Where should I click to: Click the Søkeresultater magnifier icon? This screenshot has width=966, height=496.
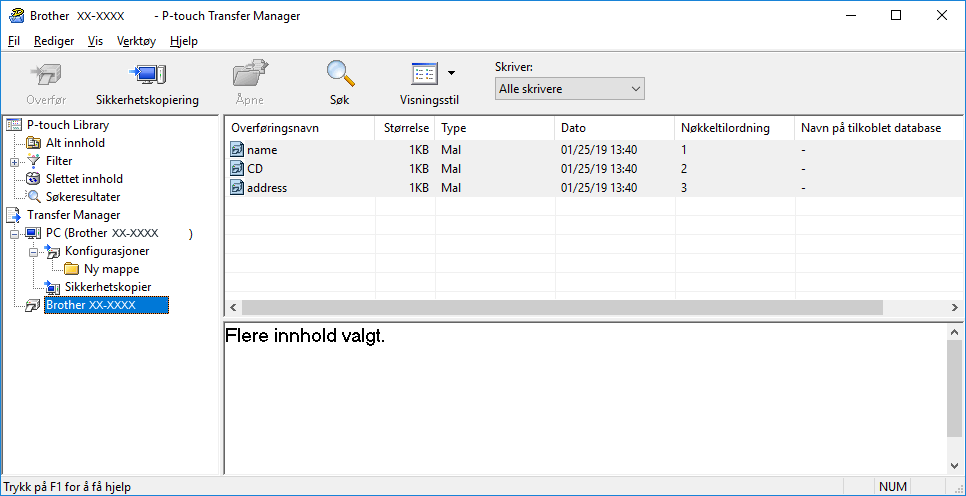34,197
